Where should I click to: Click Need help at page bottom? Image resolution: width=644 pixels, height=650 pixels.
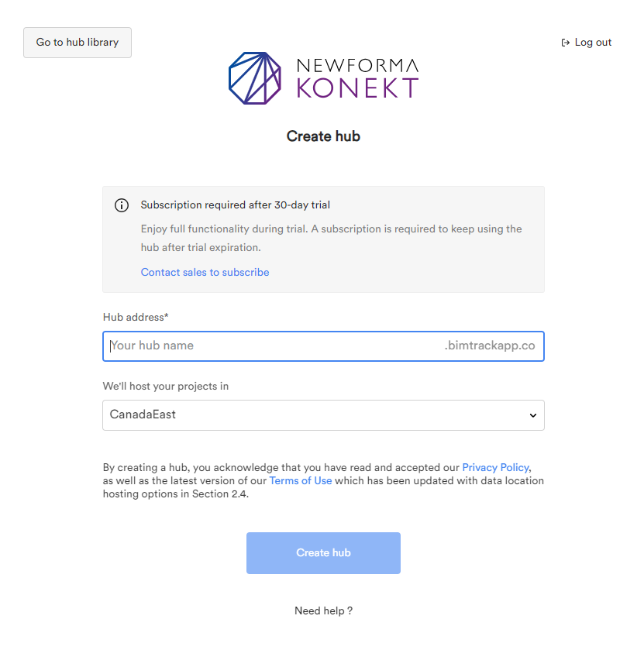(323, 610)
